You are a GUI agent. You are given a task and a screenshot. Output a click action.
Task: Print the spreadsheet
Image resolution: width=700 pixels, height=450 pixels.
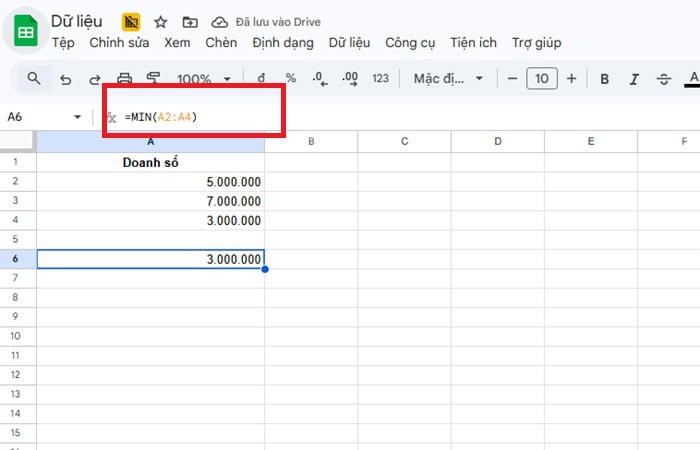pos(125,78)
